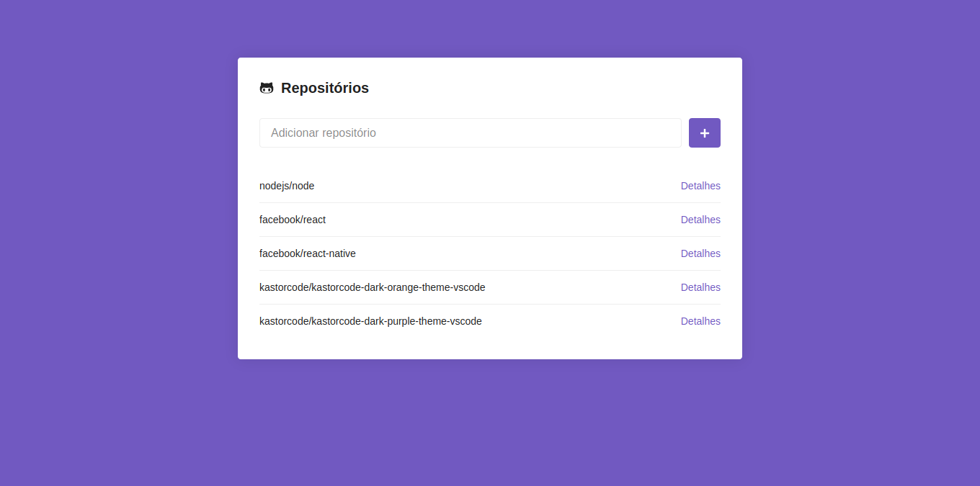Open Detalhes for nodejs/node
This screenshot has height=486, width=980.
point(700,186)
